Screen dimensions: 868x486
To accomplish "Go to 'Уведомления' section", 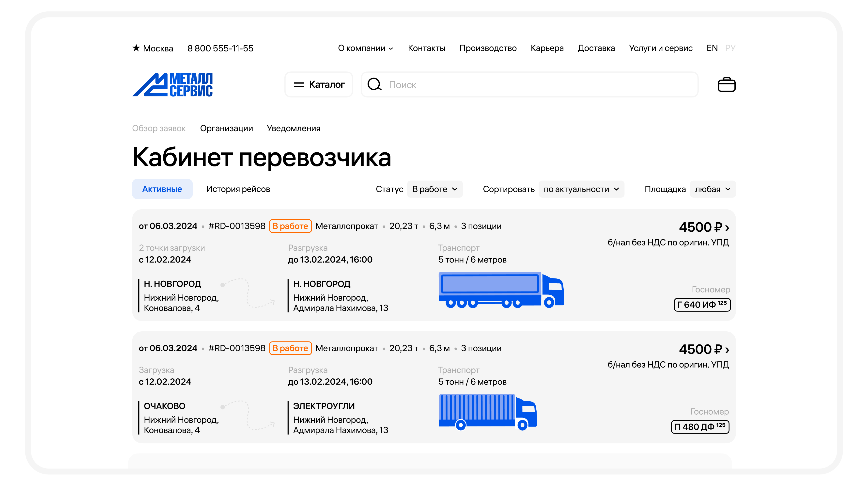I will click(x=293, y=128).
